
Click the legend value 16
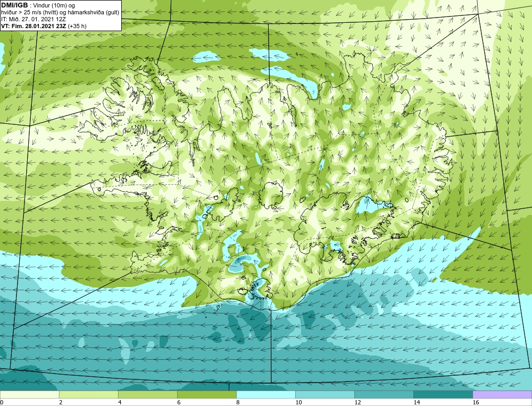(x=476, y=402)
